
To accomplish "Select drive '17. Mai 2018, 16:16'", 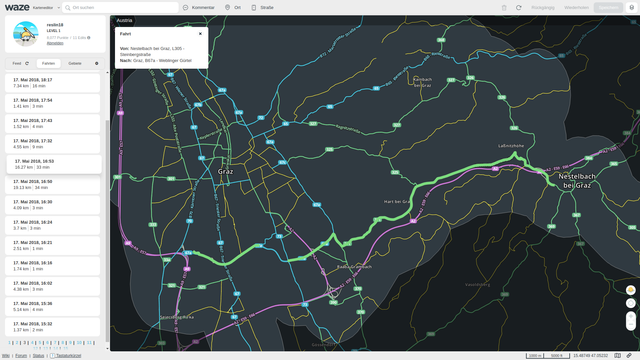I will [x=53, y=266].
